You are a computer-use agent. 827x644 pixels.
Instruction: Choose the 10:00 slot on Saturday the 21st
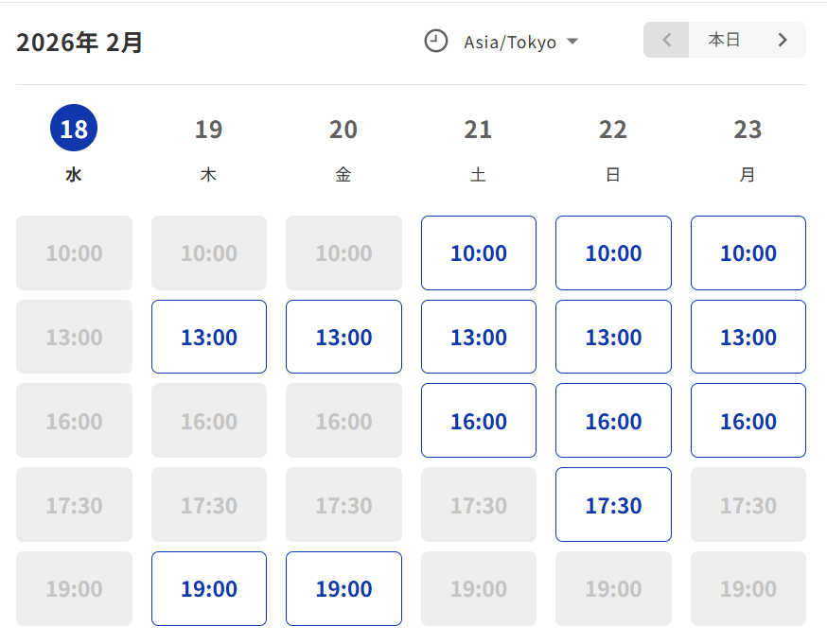479,252
